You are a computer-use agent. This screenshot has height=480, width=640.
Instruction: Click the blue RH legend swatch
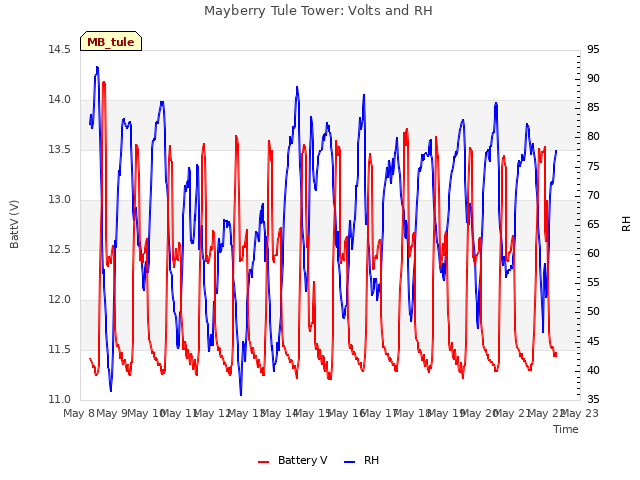pos(350,461)
